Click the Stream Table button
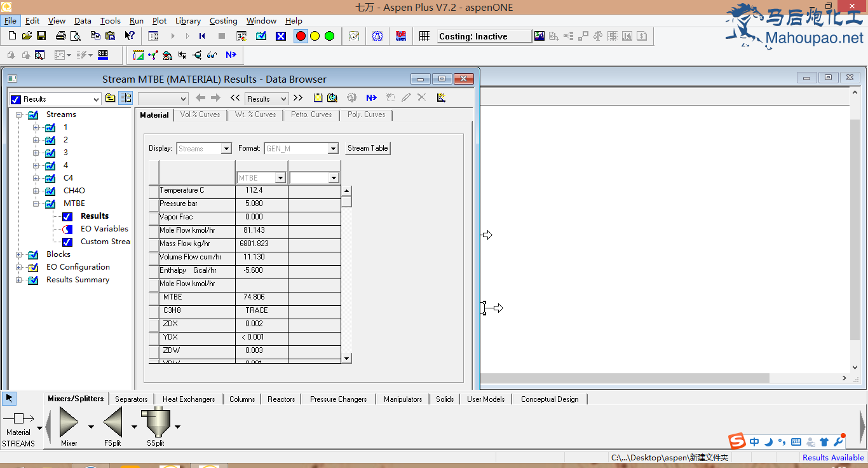Screen dimensions: 868x468 pos(368,148)
